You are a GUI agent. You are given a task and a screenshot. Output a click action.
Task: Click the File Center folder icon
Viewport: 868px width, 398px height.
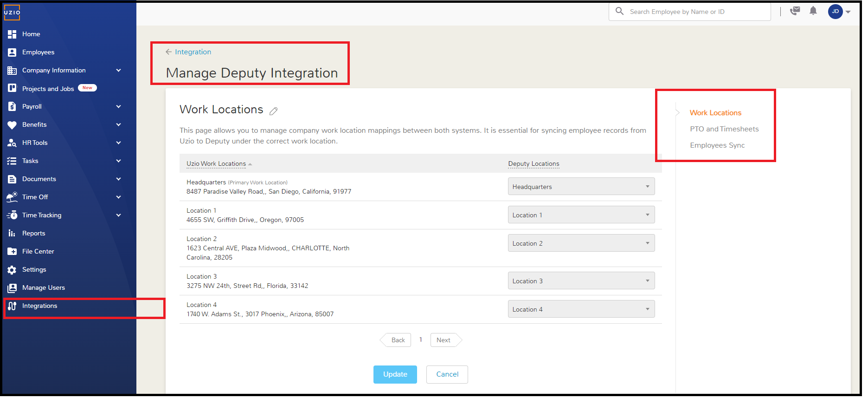12,252
